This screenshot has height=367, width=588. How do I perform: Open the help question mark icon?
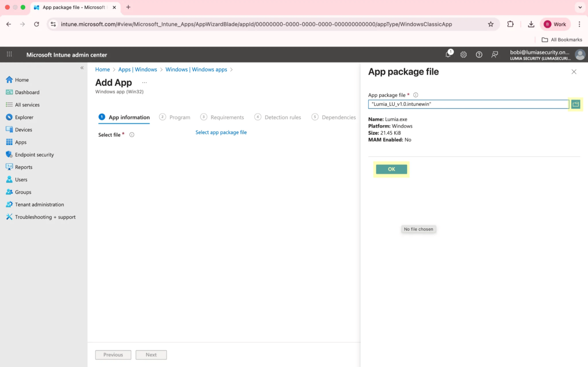(479, 54)
